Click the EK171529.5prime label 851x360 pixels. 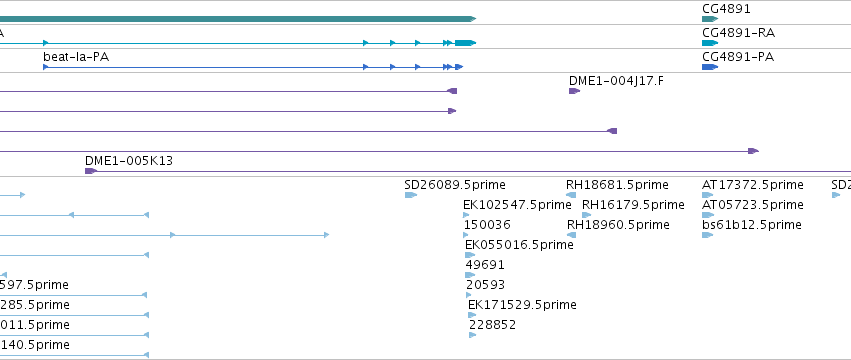click(x=522, y=305)
